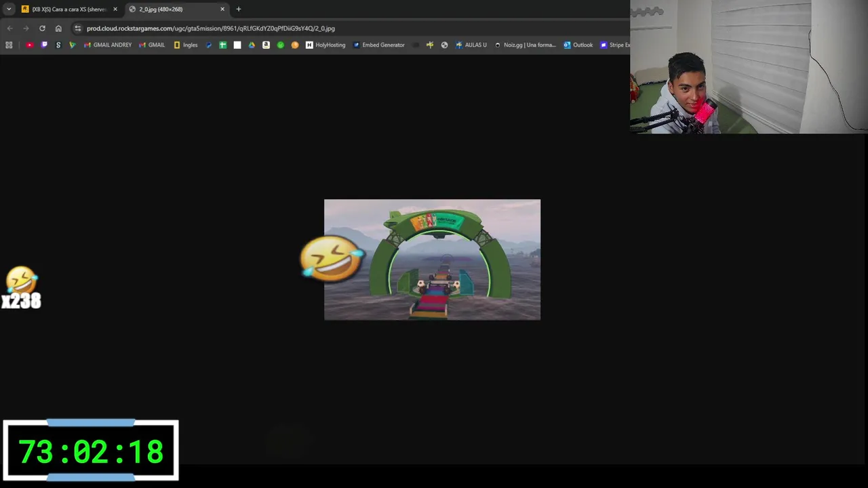The height and width of the screenshot is (488, 868).
Task: Open the Ingles bookmark
Action: [x=186, y=45]
